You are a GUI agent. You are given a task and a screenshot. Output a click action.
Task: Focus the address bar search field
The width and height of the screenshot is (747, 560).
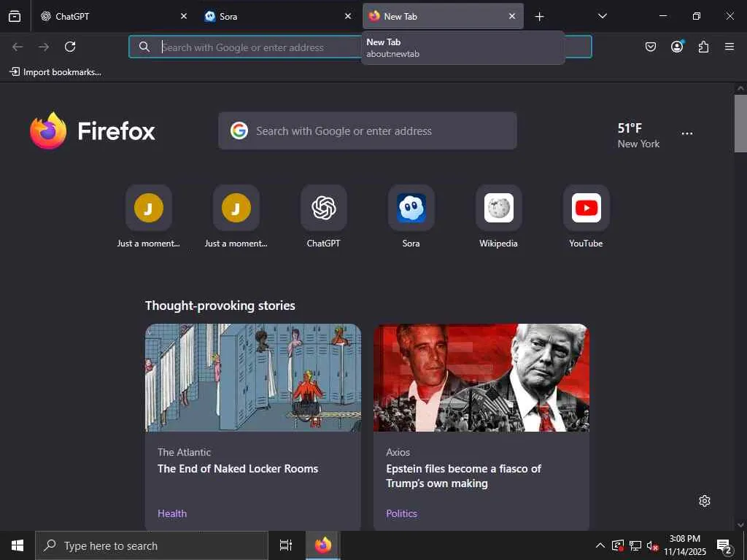pyautogui.click(x=360, y=47)
